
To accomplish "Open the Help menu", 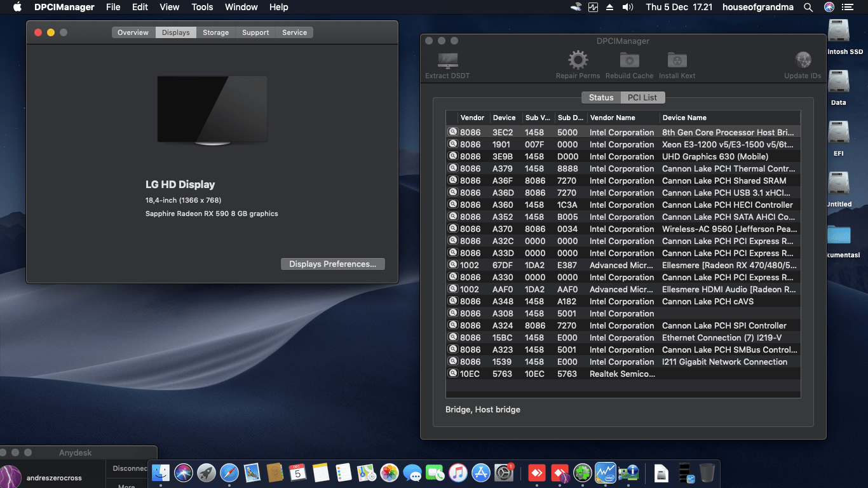I will [x=278, y=7].
